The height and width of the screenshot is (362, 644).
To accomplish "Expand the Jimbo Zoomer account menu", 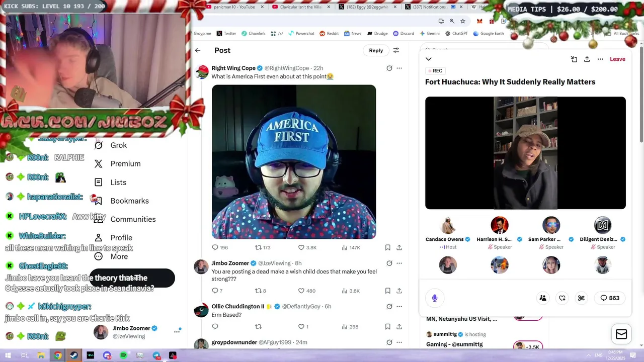I will (x=177, y=331).
